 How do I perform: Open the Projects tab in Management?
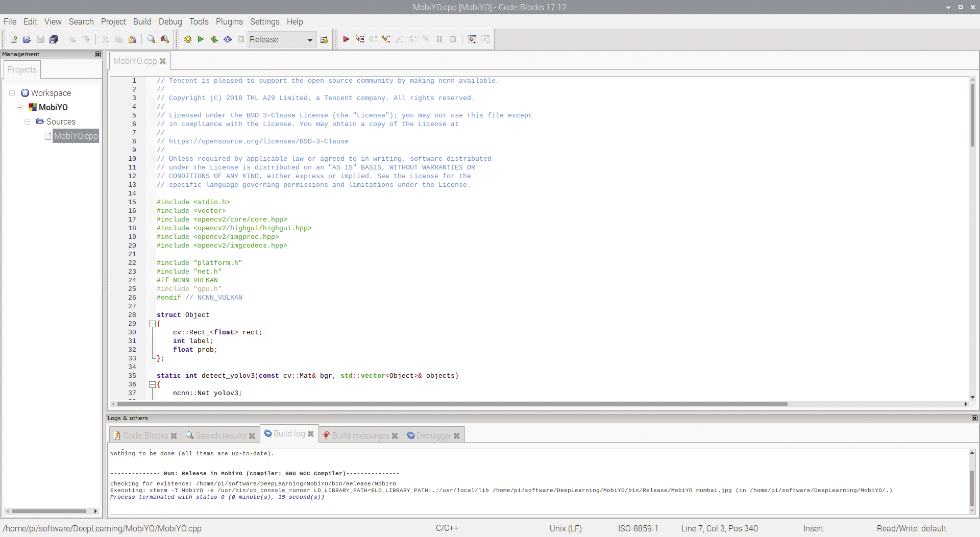[x=22, y=69]
